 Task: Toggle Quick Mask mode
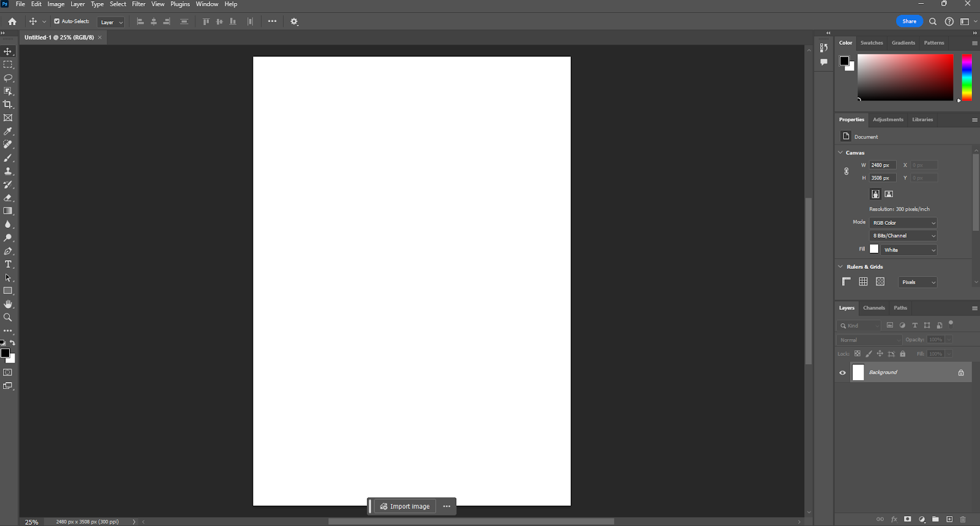point(8,372)
